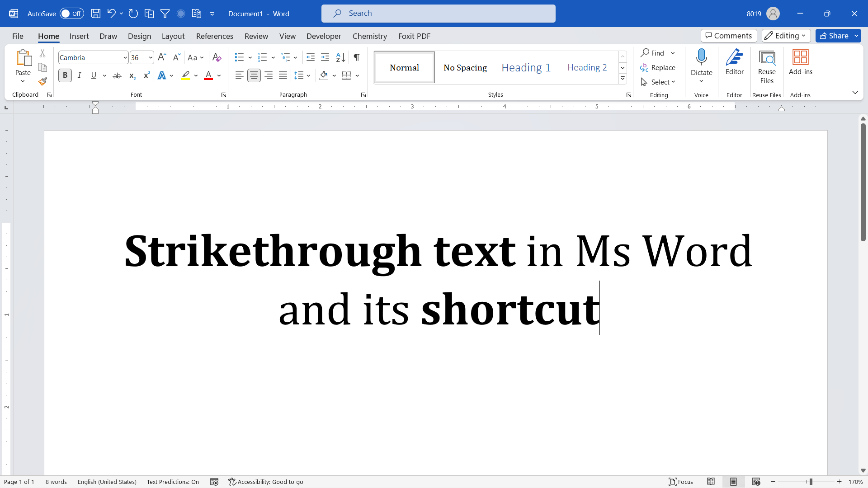868x488 pixels.
Task: Enable text Highlight Color tool
Action: point(187,75)
